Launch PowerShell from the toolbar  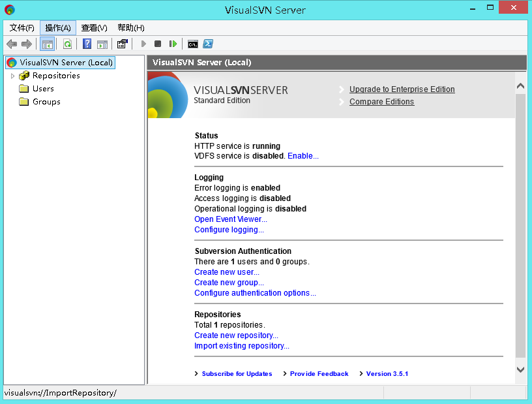point(208,44)
